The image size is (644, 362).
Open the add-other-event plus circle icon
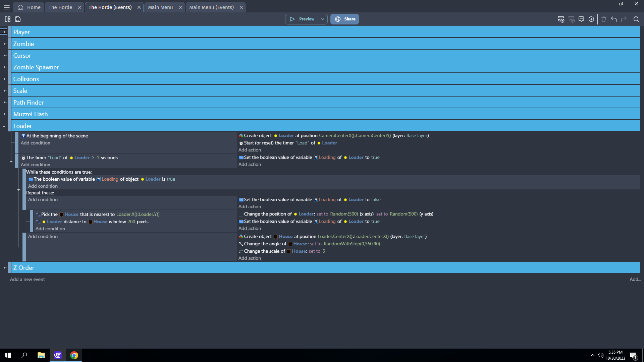click(x=591, y=19)
